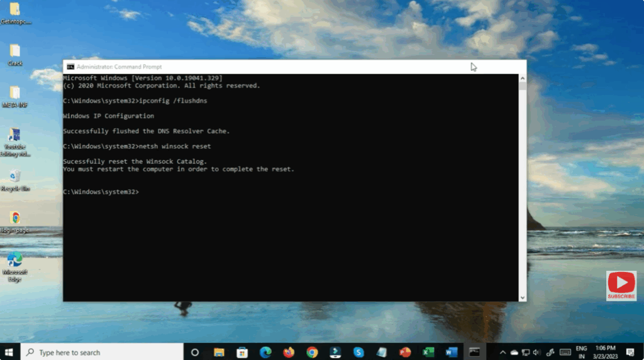The image size is (644, 360).
Task: Click "Microsoft Windows [Version 10.0.19041.329]" line
Action: pyautogui.click(x=143, y=78)
